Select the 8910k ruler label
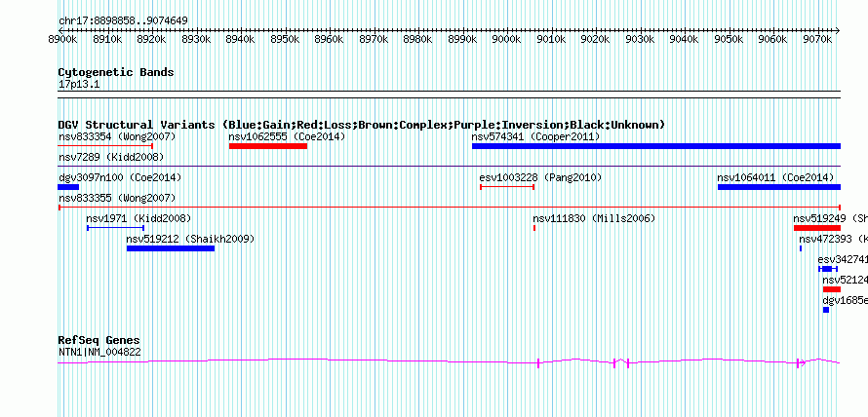868x417 pixels. pyautogui.click(x=107, y=40)
